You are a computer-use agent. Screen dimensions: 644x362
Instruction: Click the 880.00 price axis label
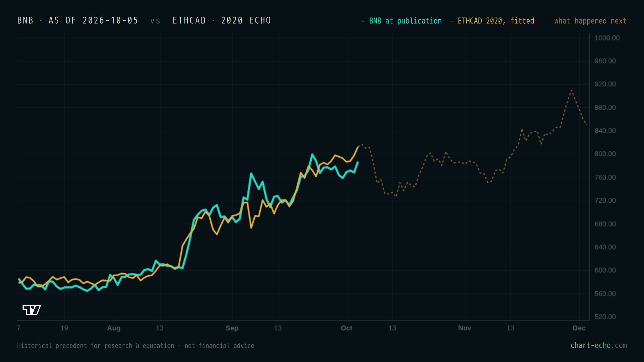[x=605, y=108]
